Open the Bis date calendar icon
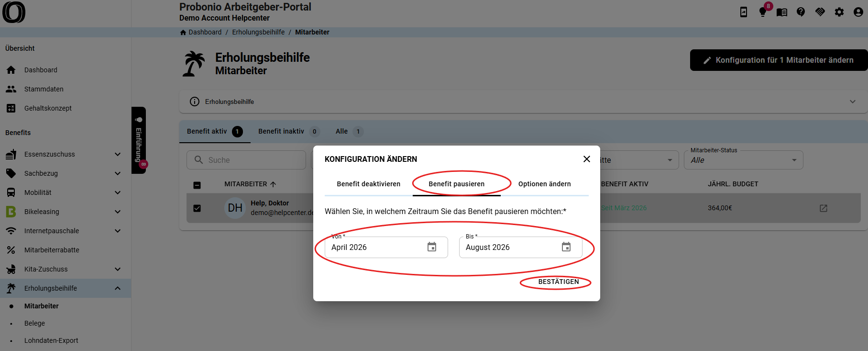 pyautogui.click(x=566, y=247)
